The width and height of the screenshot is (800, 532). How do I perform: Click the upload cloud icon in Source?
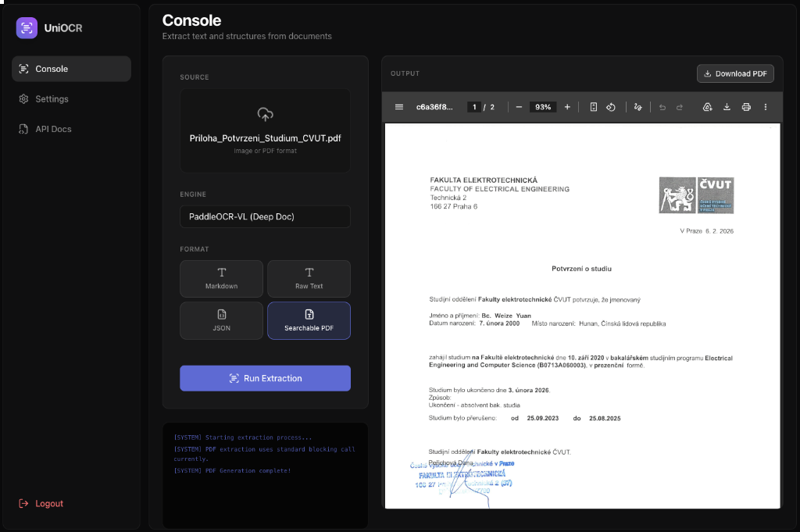pos(266,114)
